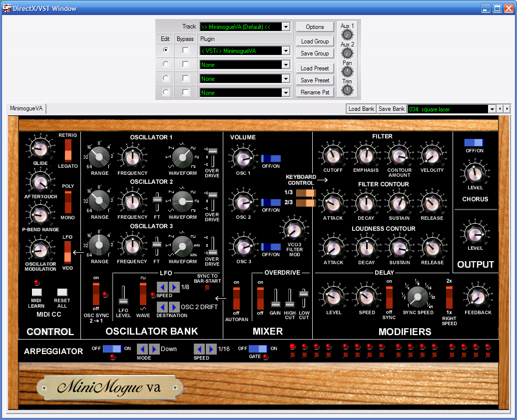Click the Load Bank button

point(361,109)
